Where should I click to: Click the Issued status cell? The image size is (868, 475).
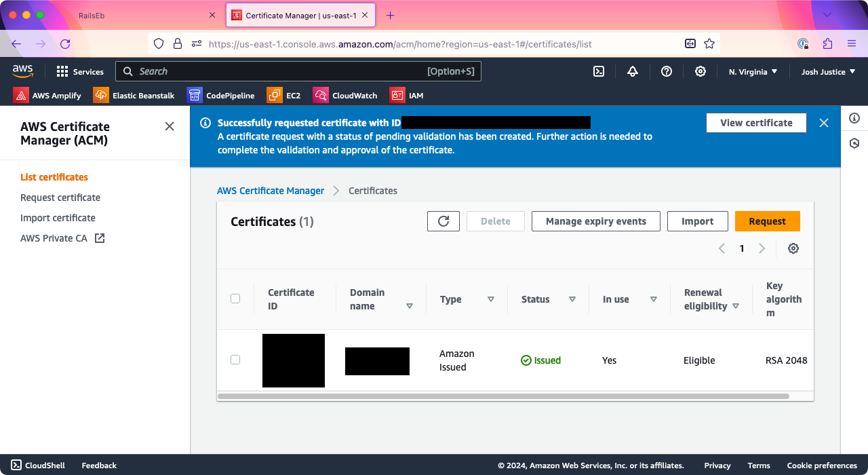click(x=541, y=360)
